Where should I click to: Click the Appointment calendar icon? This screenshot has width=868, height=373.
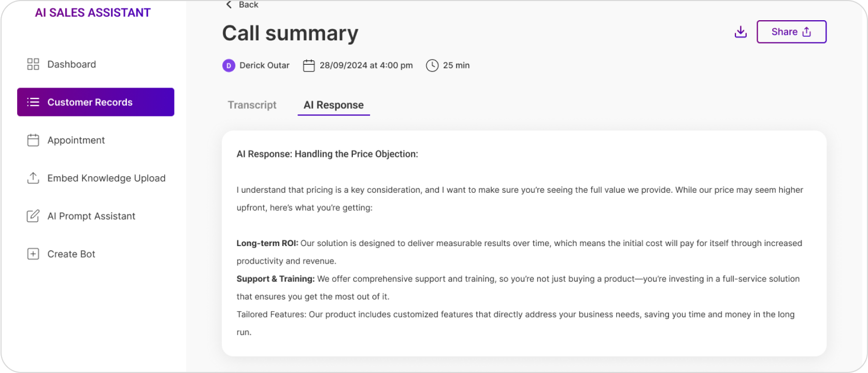[x=33, y=140]
